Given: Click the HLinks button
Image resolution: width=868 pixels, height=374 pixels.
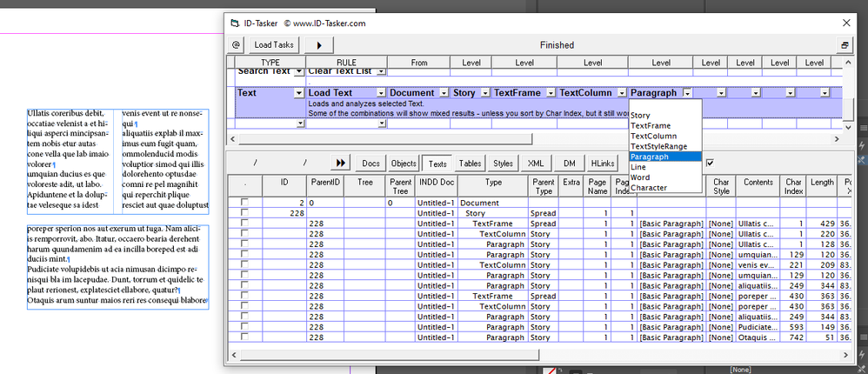Looking at the screenshot, I should (x=602, y=163).
